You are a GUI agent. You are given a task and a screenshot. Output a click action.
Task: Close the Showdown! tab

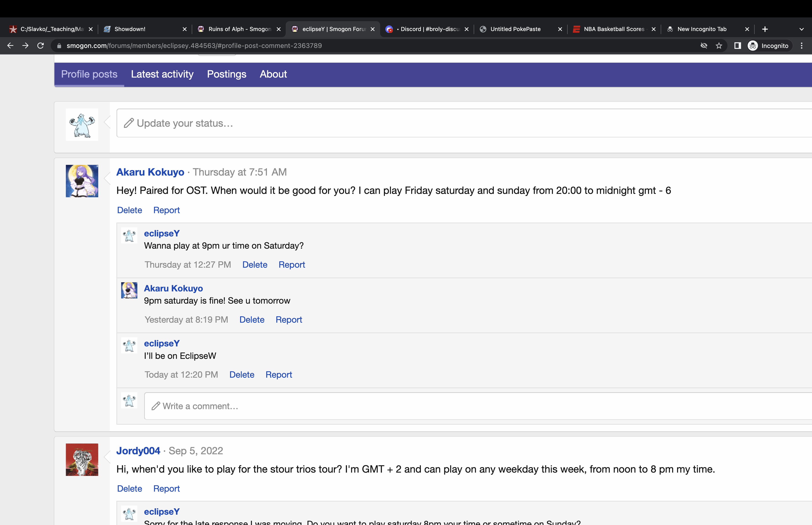coord(185,29)
